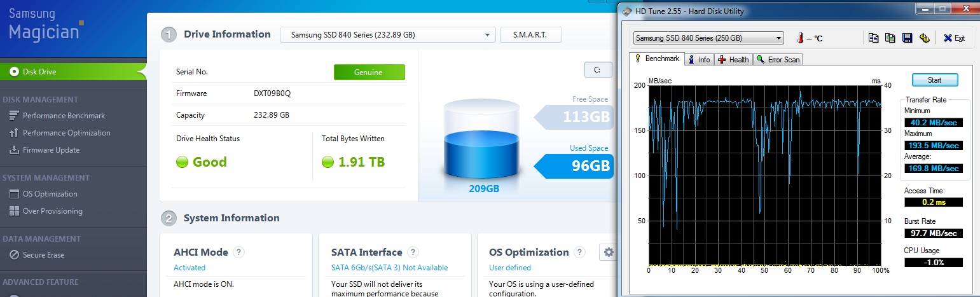
Task: Click the 0.2 ms access time value
Action: [x=934, y=202]
